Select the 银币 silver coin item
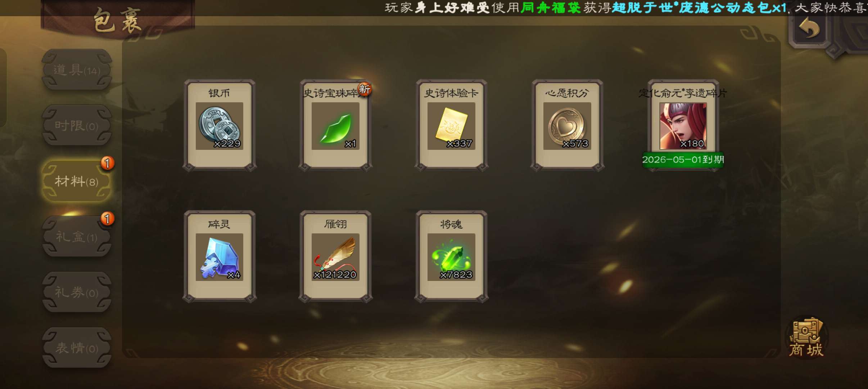The width and height of the screenshot is (868, 389). coord(220,125)
